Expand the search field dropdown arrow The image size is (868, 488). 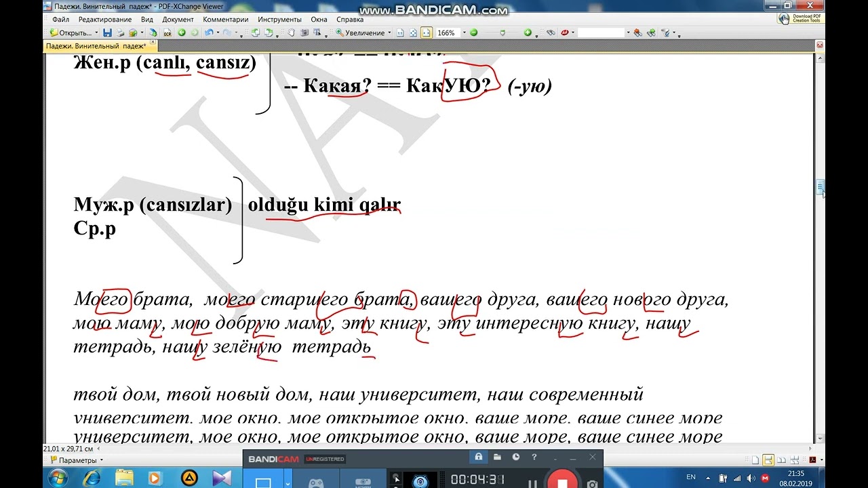[x=629, y=33]
